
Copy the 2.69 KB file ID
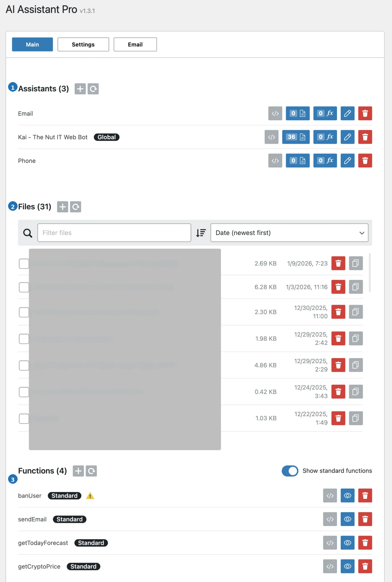355,263
